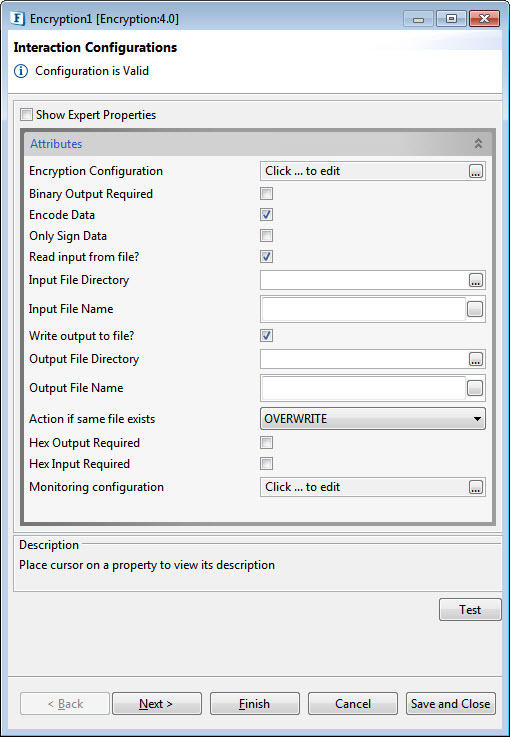Enable Show Expert Properties checkbox

27,115
